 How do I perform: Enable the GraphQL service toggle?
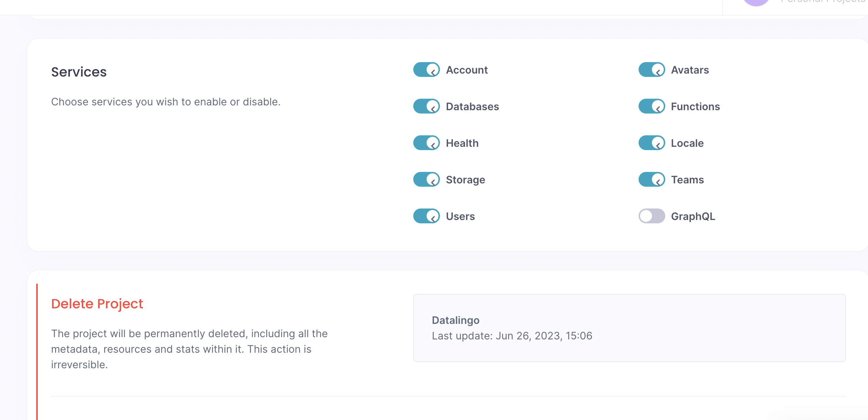coord(652,216)
